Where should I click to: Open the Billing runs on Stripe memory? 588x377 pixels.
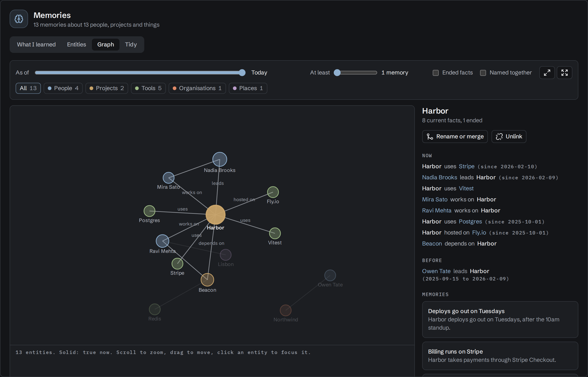click(500, 356)
